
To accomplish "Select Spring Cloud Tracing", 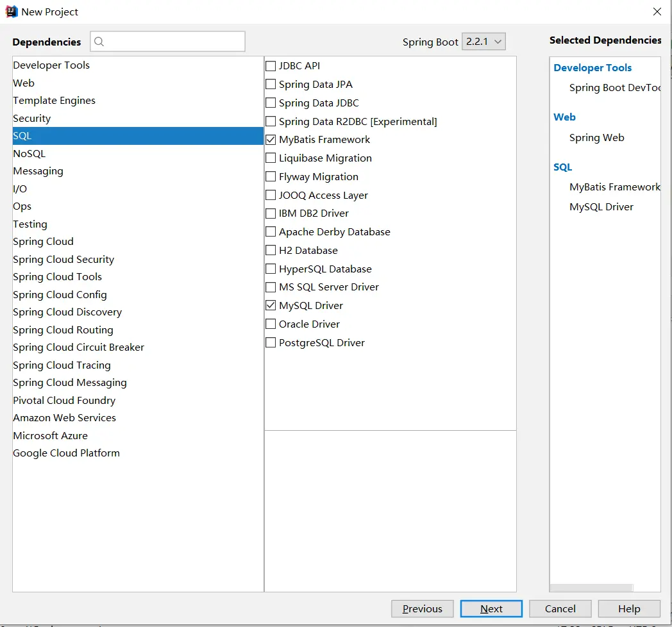I will [138, 365].
